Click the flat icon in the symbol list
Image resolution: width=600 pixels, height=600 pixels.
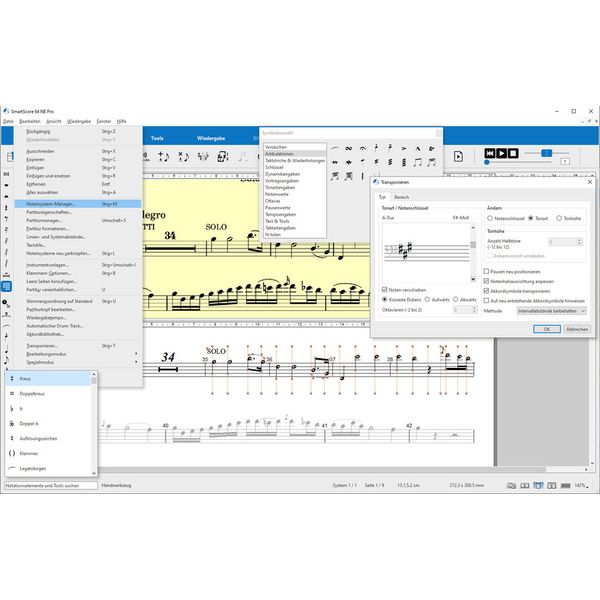tap(11, 409)
